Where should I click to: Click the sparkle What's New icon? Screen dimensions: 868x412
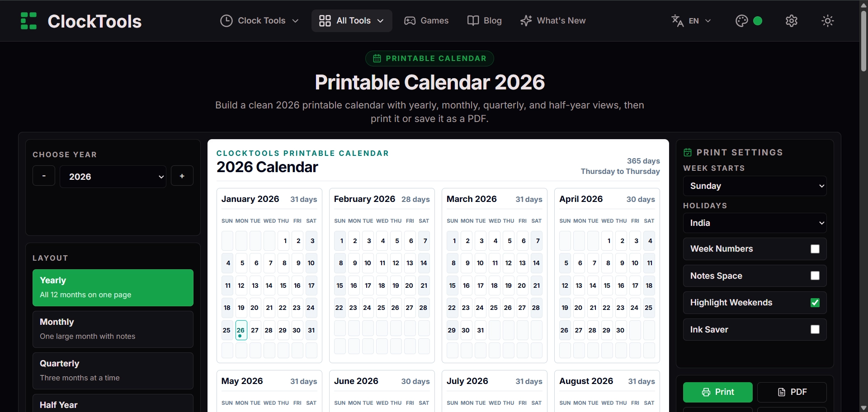(526, 21)
